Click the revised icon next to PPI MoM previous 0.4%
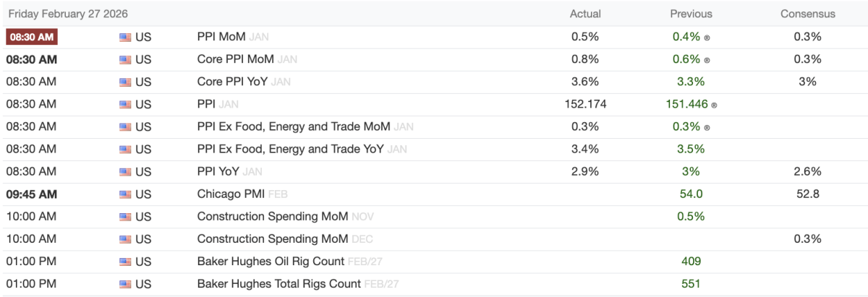Viewport: 868px width, 297px height. [707, 38]
